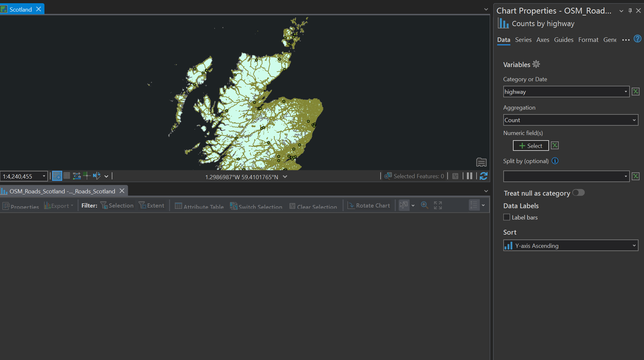Switch to the Series tab

(523, 40)
